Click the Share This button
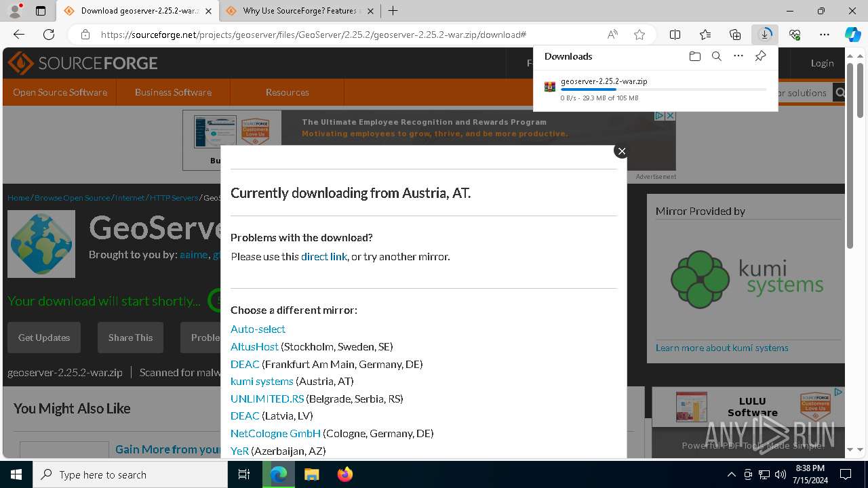Viewport: 868px width, 488px height. [x=130, y=338]
